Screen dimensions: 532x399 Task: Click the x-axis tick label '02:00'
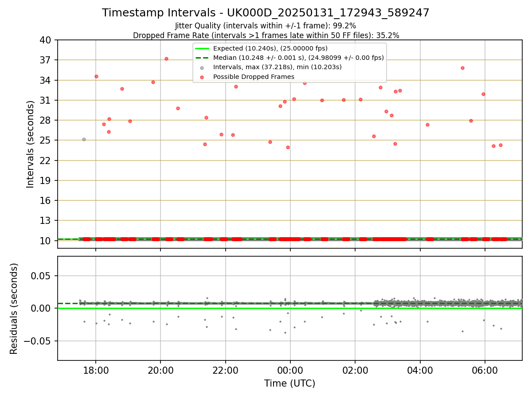(355, 371)
